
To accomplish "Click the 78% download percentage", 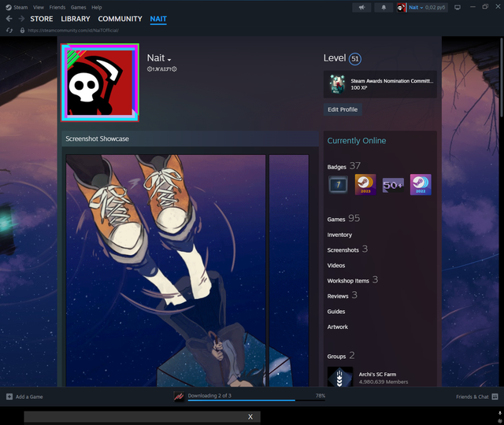I will click(x=321, y=395).
